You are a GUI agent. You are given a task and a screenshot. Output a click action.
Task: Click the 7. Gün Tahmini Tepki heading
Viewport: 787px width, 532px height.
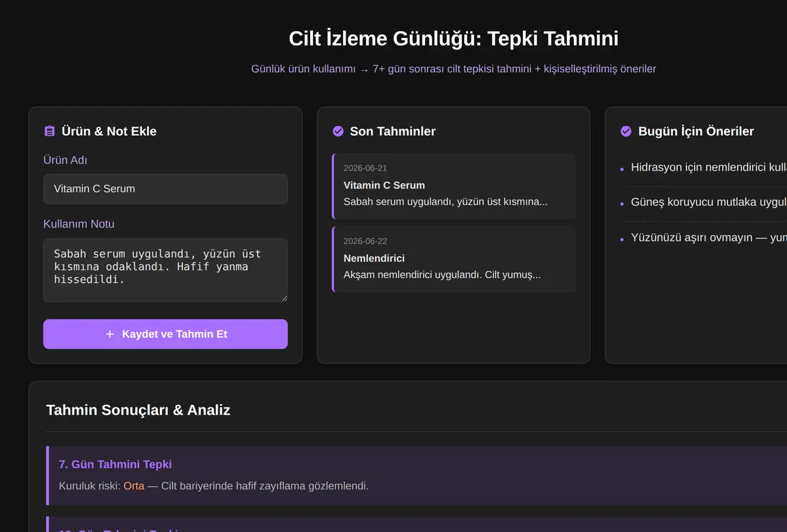click(x=115, y=464)
